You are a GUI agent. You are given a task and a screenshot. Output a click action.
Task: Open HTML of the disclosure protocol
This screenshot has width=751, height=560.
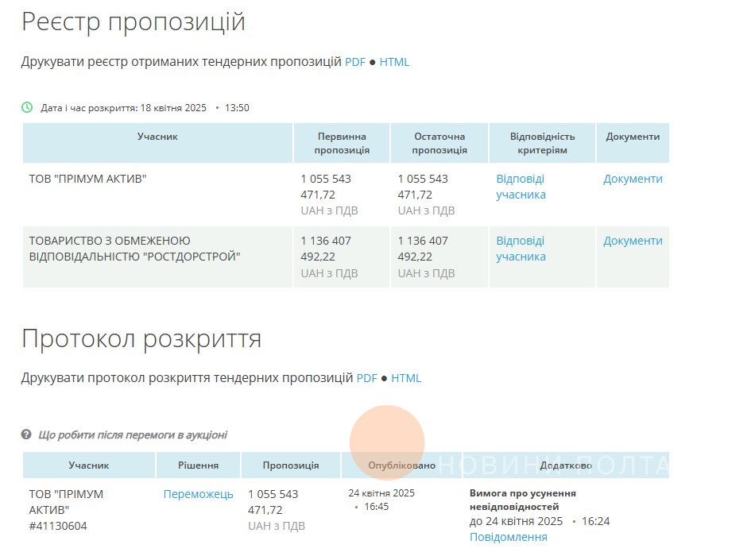[x=406, y=378]
